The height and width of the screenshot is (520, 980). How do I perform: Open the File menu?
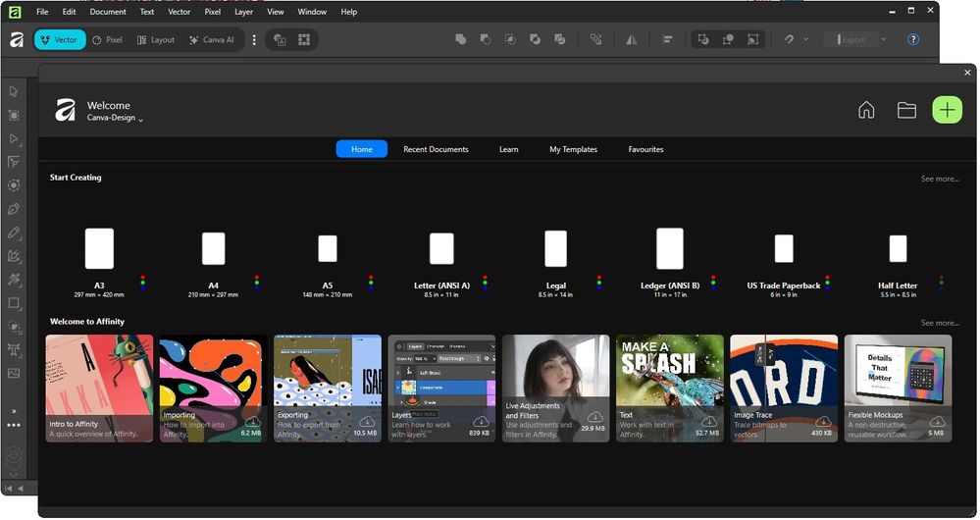(42, 11)
